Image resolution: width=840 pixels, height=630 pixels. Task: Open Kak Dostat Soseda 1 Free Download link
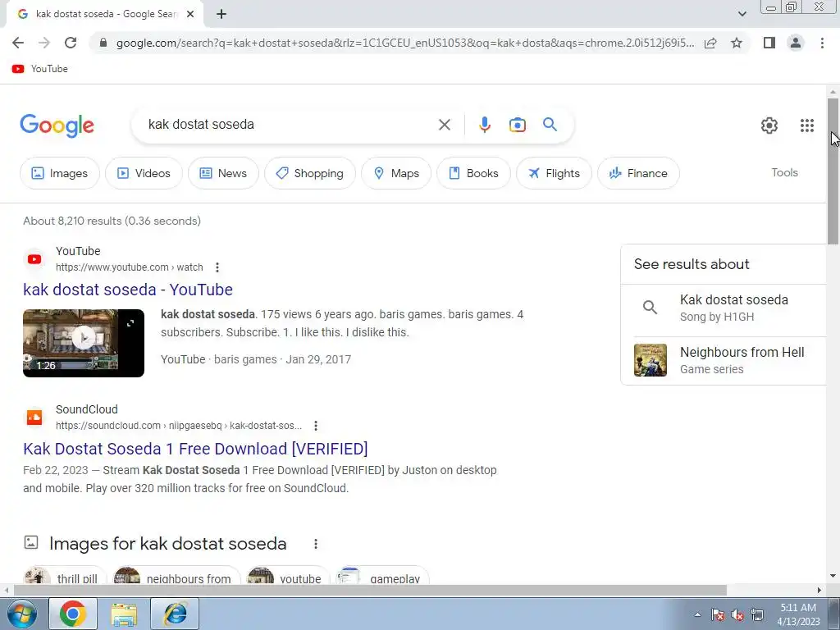195,449
